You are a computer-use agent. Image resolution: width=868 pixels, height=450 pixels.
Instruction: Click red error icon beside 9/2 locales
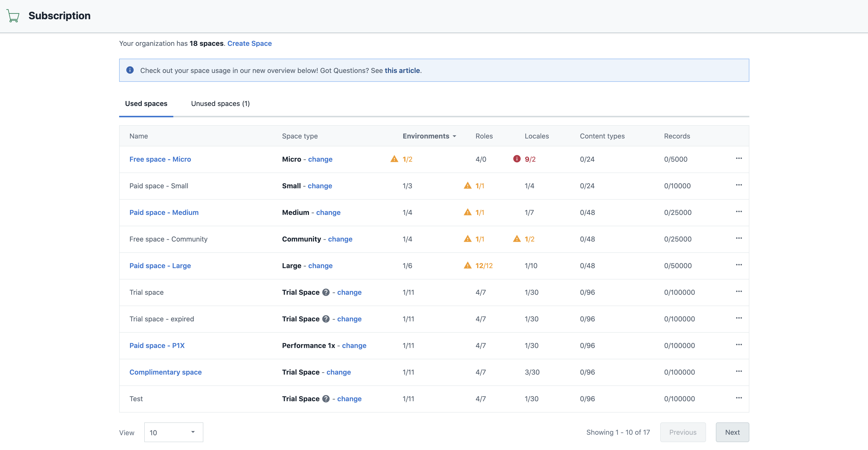[x=516, y=159]
